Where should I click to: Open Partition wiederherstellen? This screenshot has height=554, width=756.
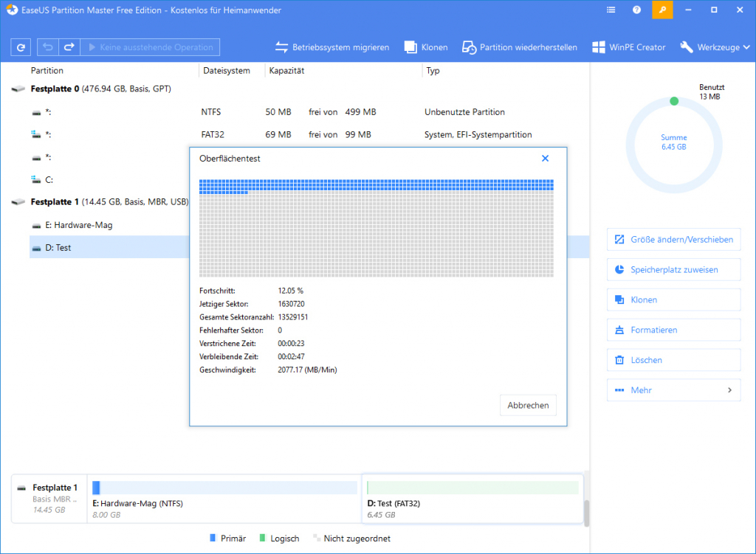coord(521,46)
